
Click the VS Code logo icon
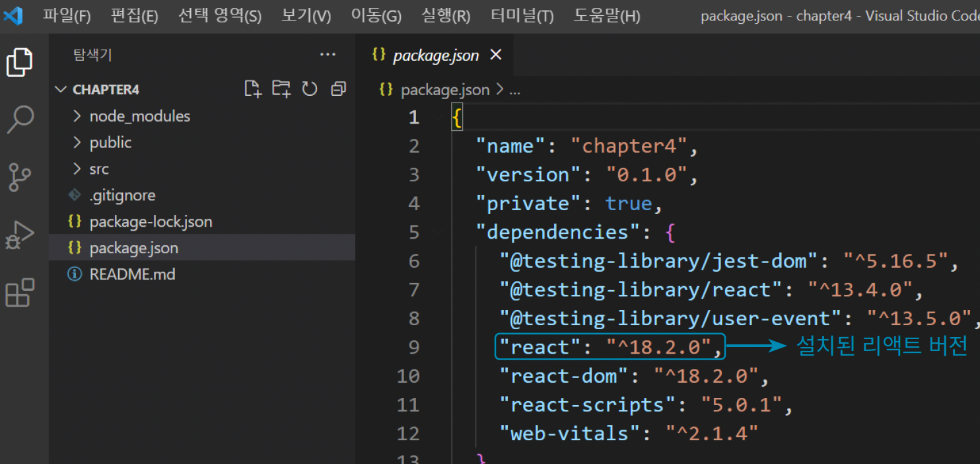(13, 15)
